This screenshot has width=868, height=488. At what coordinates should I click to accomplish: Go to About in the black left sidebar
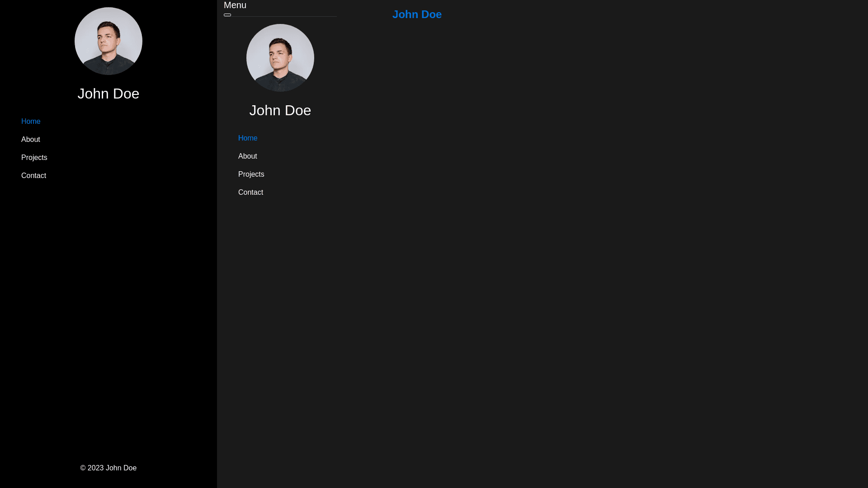(31, 140)
